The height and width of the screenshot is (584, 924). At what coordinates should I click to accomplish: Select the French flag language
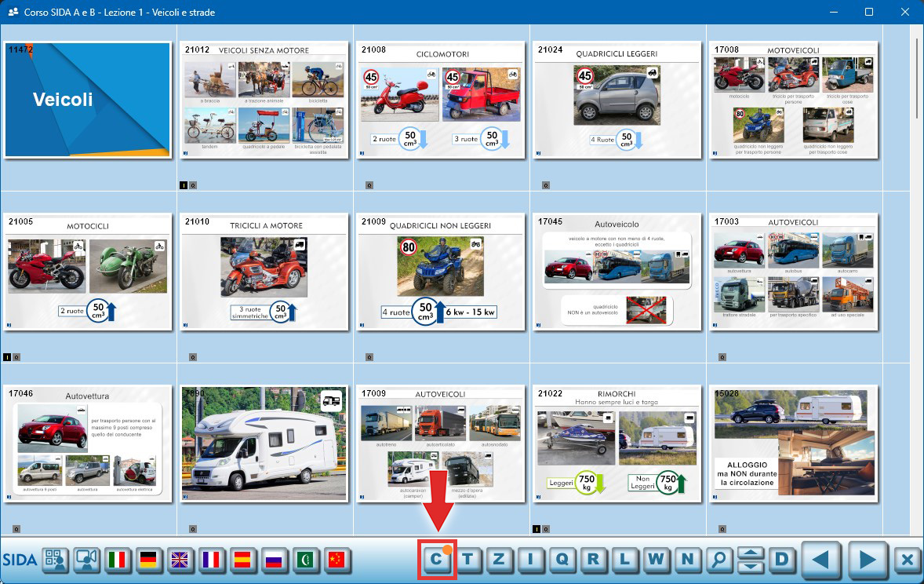[211, 560]
